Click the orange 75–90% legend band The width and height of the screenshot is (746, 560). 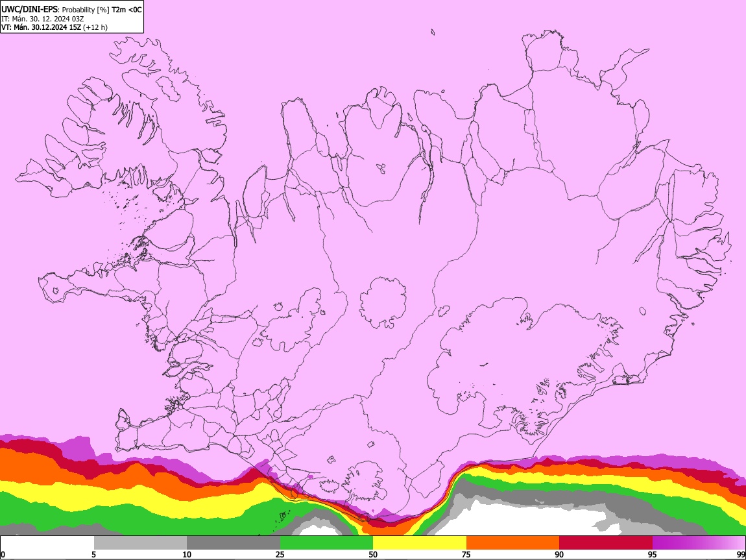click(512, 542)
